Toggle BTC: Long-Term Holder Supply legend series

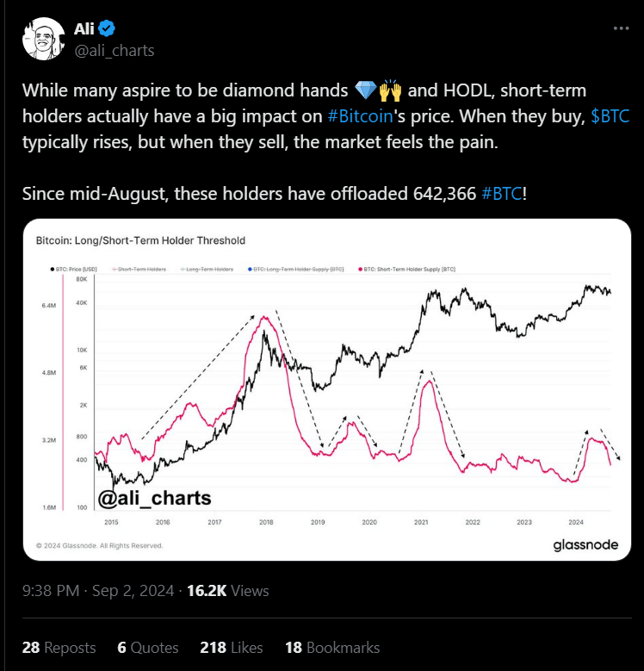(x=296, y=269)
